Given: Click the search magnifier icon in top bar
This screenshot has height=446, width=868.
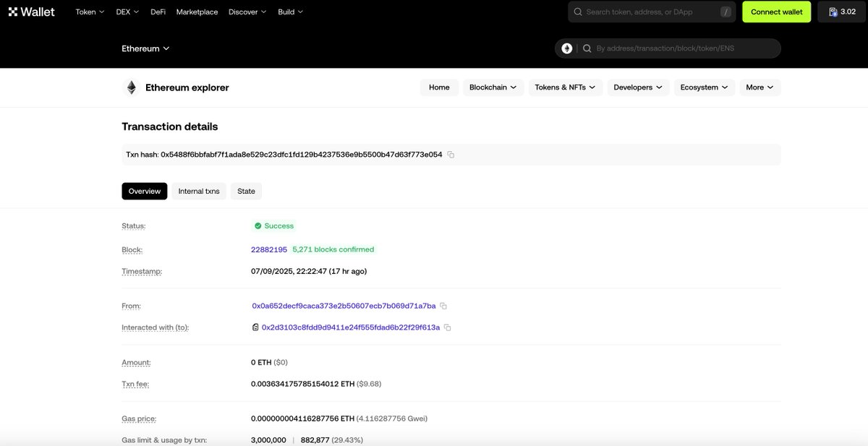Looking at the screenshot, I should click(x=578, y=12).
